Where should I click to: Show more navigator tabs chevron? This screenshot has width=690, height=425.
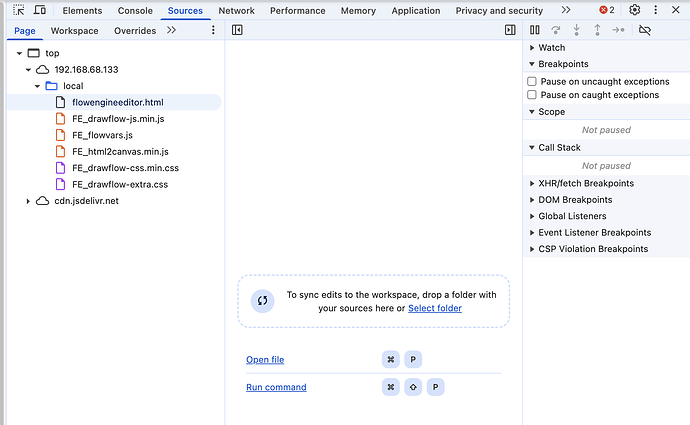(171, 30)
